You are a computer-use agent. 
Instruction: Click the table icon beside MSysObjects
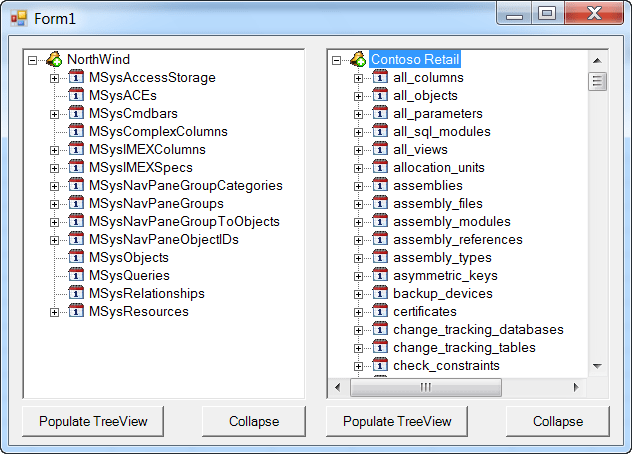tap(76, 256)
